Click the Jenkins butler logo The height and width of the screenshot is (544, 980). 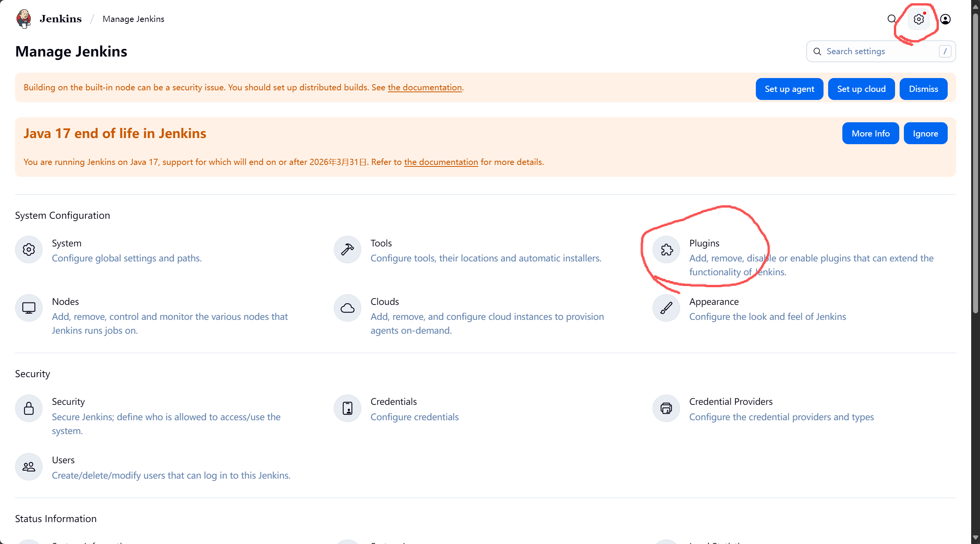[24, 19]
